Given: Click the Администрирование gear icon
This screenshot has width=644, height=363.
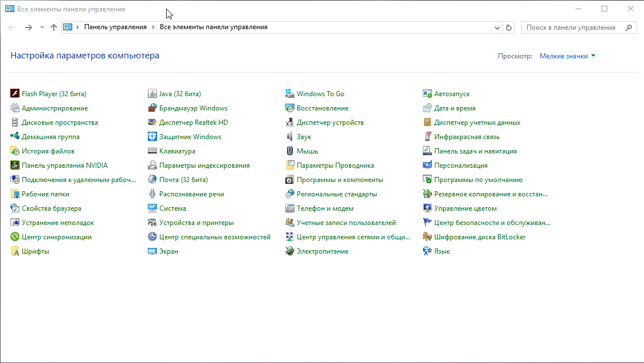Looking at the screenshot, I should (15, 108).
